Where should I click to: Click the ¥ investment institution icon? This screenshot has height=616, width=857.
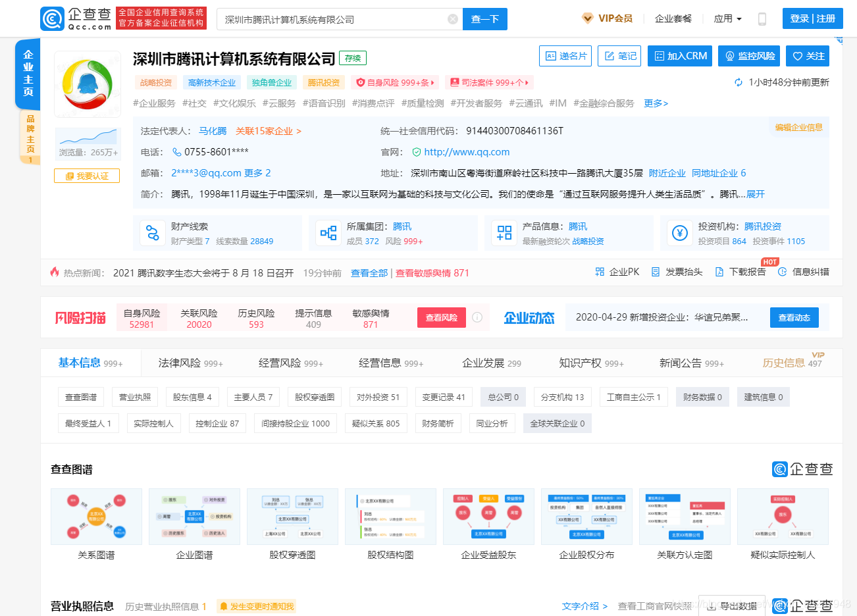point(679,233)
